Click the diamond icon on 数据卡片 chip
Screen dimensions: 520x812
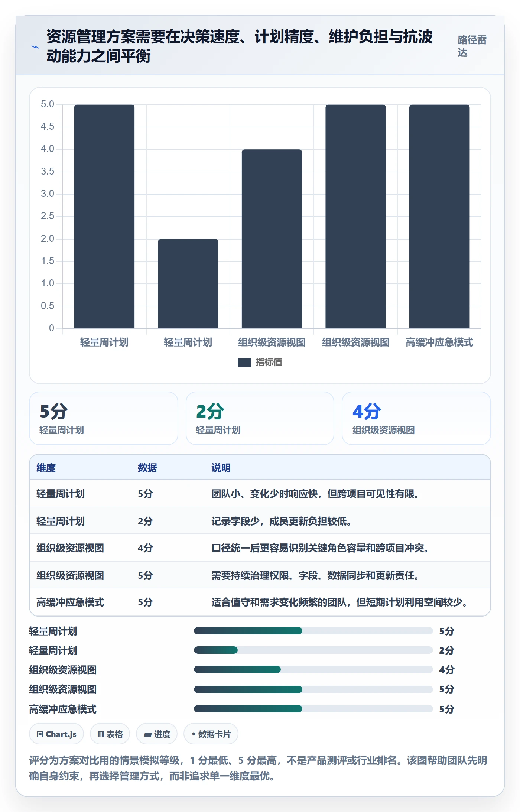click(194, 734)
